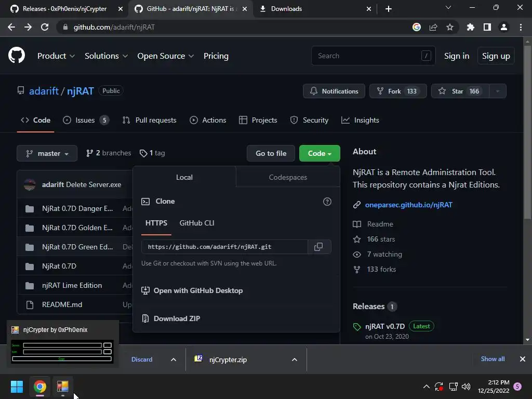The height and width of the screenshot is (399, 532).
Task: Expand the Solutions menu
Action: [106, 56]
